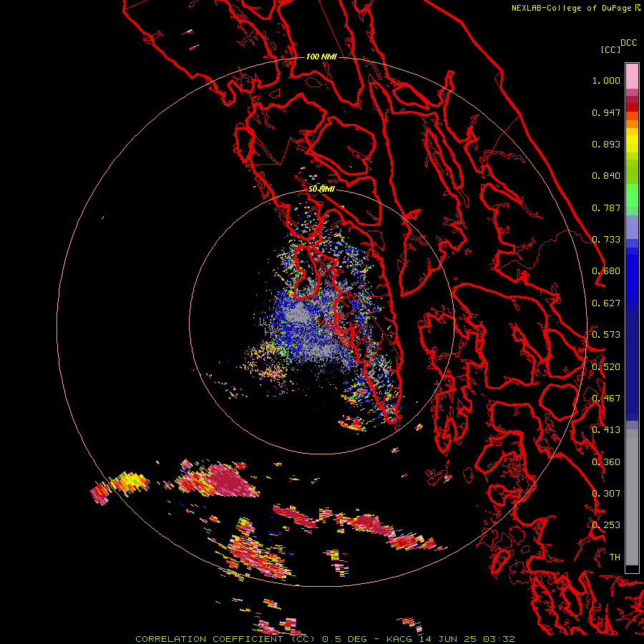Select the 0.680 color scale value
Image resolution: width=644 pixels, height=644 pixels.
(606, 271)
